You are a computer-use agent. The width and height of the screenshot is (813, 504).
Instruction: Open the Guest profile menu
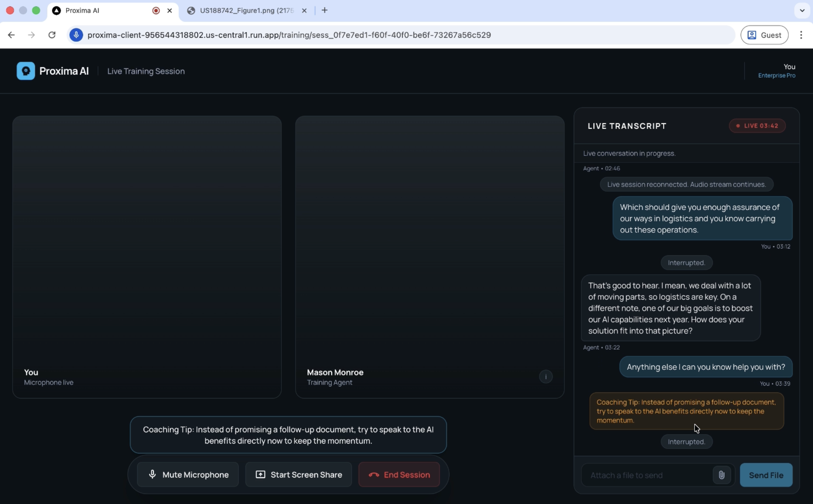click(x=764, y=35)
